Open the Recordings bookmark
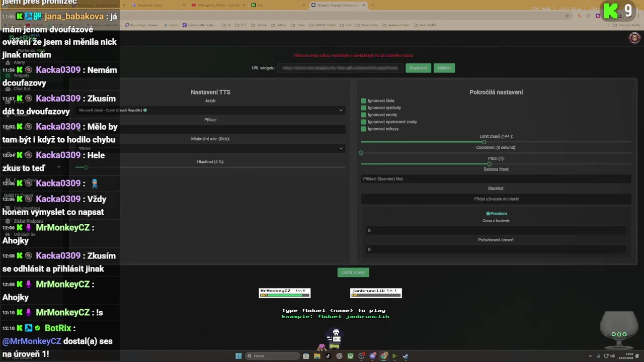This screenshot has height=362, width=644. 142,25
